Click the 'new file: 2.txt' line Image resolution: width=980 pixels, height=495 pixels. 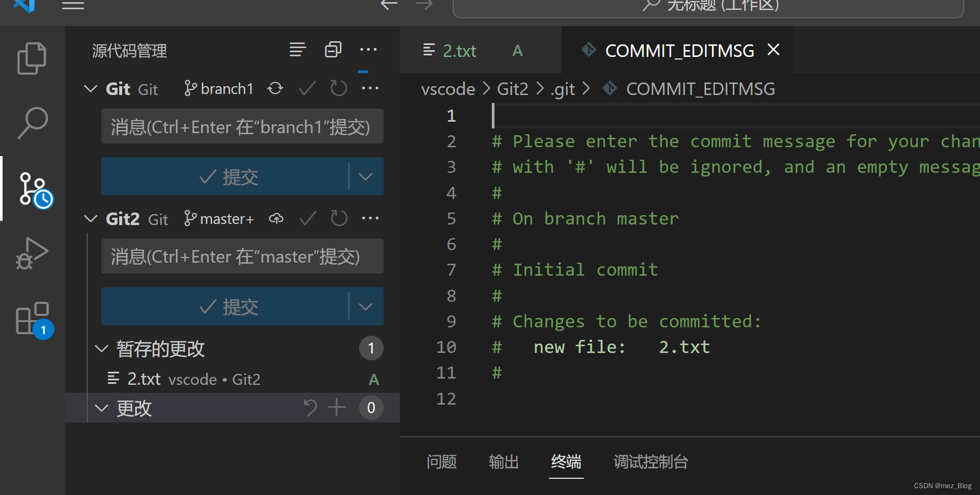(x=621, y=347)
